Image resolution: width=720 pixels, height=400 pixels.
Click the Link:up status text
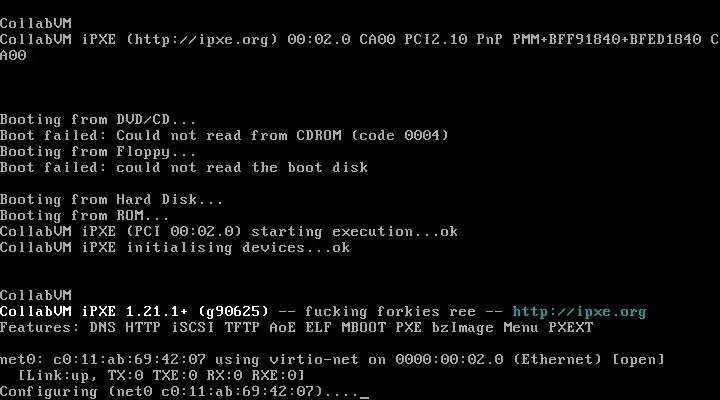click(57, 376)
